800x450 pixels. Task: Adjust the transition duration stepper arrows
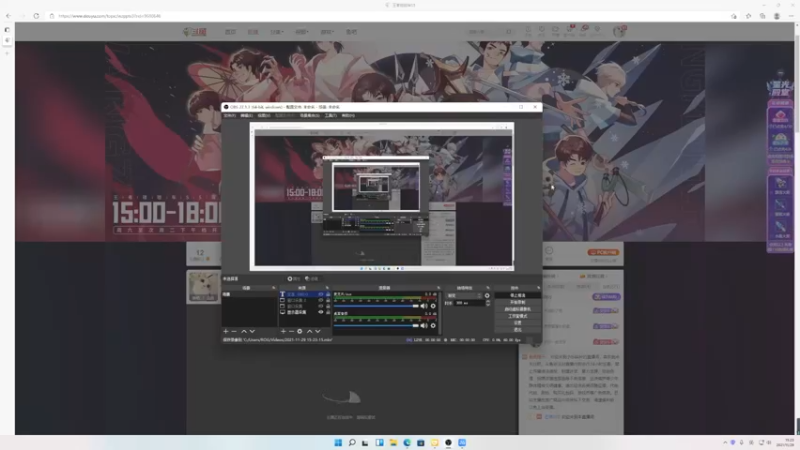coord(488,303)
